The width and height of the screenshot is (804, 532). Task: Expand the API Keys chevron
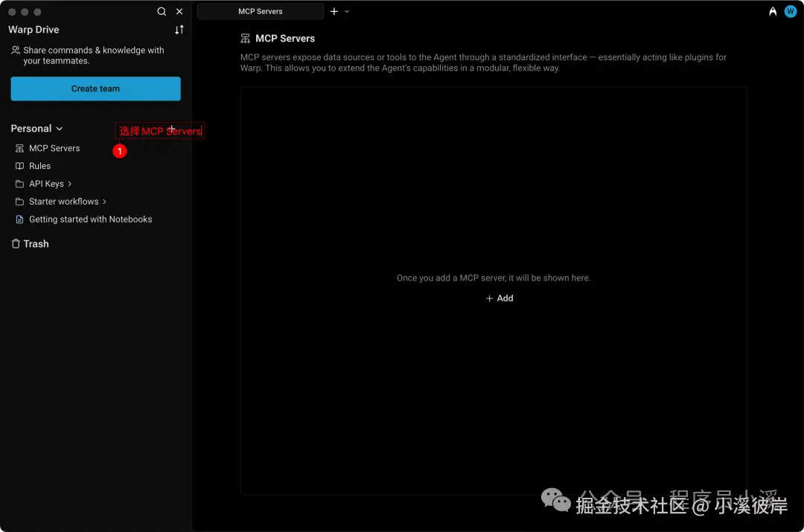pos(70,184)
